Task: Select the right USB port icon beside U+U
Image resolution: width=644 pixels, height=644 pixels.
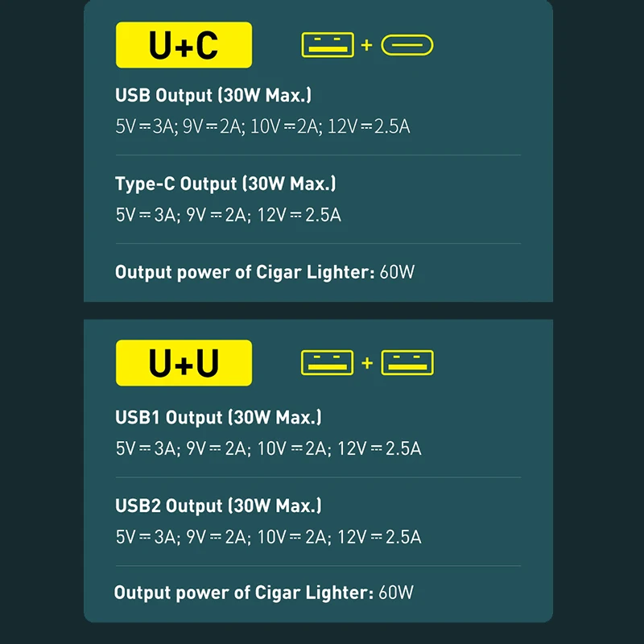Action: click(x=407, y=363)
